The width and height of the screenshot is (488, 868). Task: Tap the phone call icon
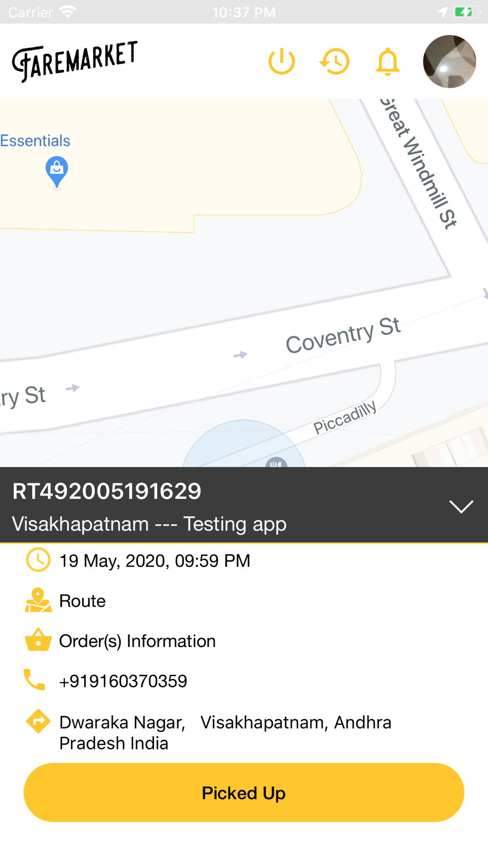pos(35,680)
